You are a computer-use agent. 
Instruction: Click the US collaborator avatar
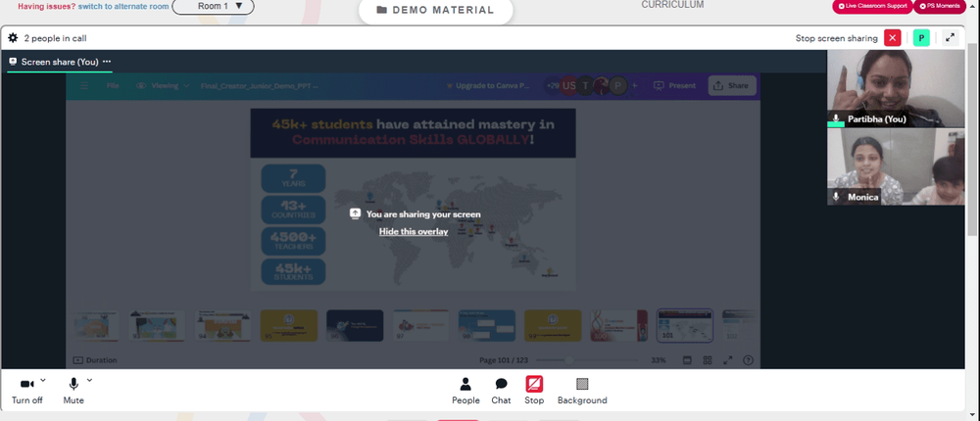tap(568, 85)
